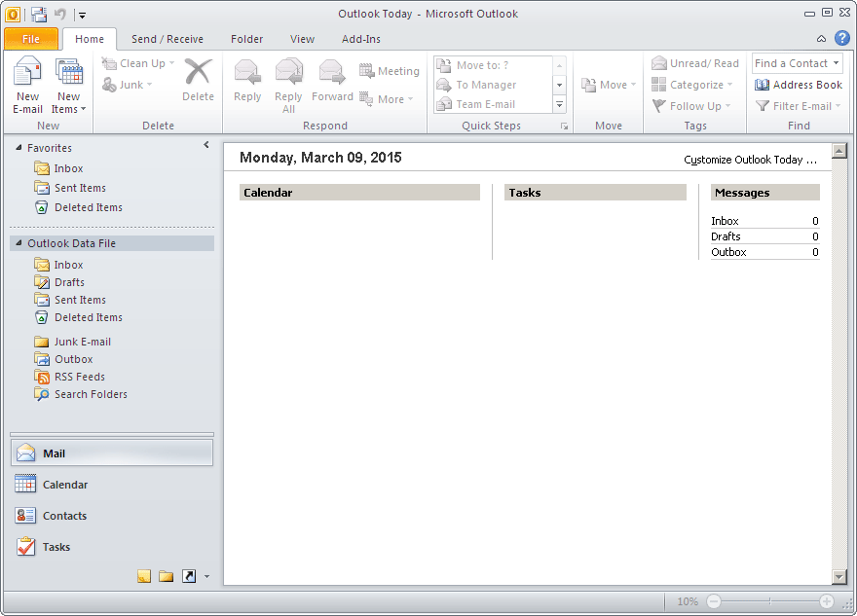Screen dimensions: 857x616
Task: Click the Forward icon
Action: (332, 72)
